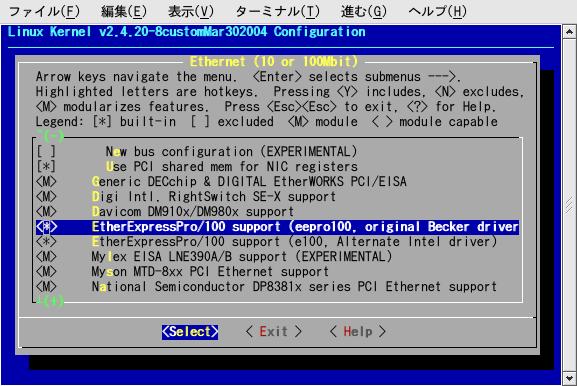Click the green scroll-down indicator below list
This screenshot has height=386, width=577.
50,301
